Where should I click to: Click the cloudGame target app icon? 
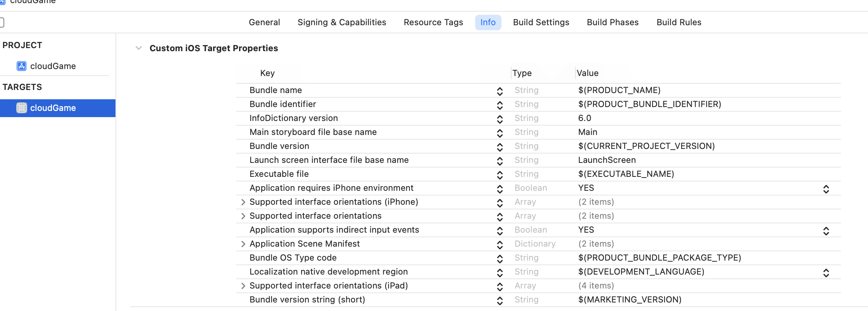[22, 108]
